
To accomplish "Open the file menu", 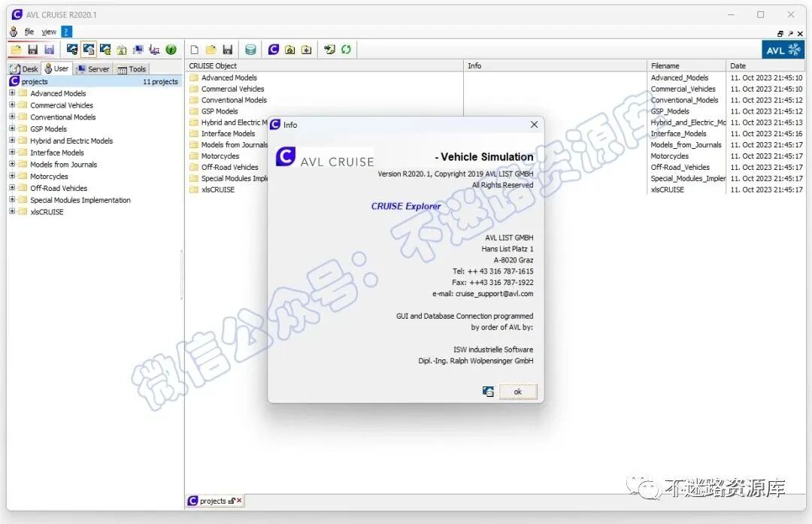I will 29,32.
